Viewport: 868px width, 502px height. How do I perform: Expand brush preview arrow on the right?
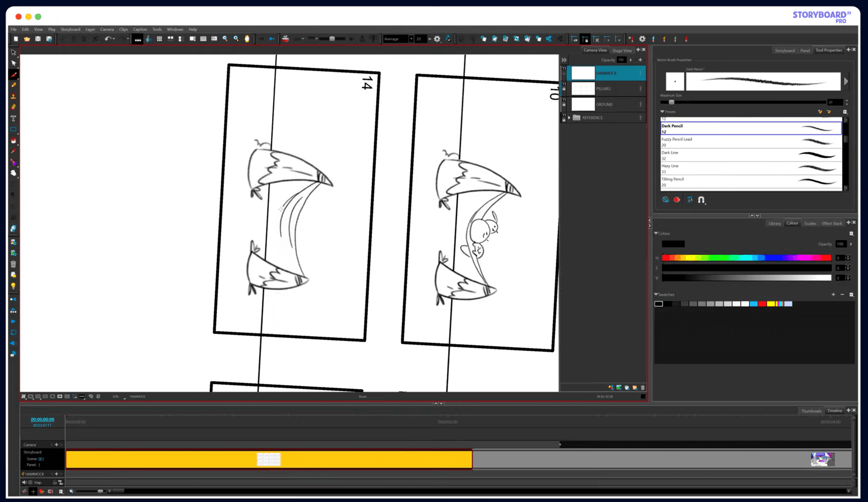pyautogui.click(x=846, y=81)
